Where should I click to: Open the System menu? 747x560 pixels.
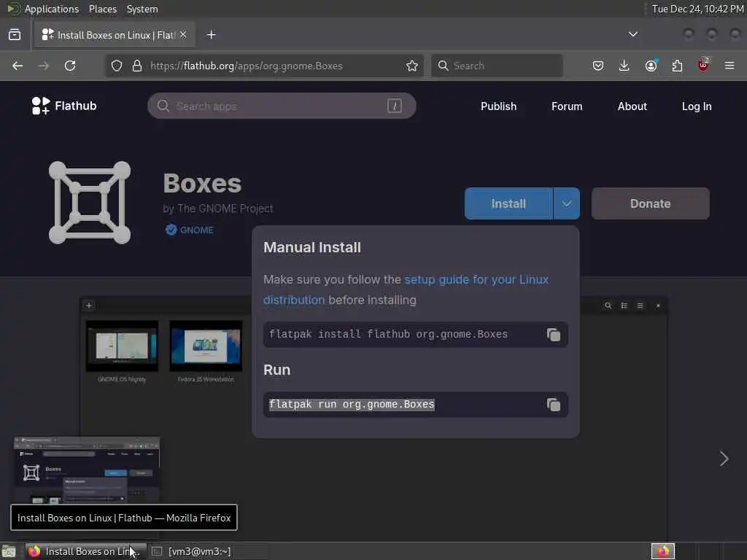[x=142, y=9]
